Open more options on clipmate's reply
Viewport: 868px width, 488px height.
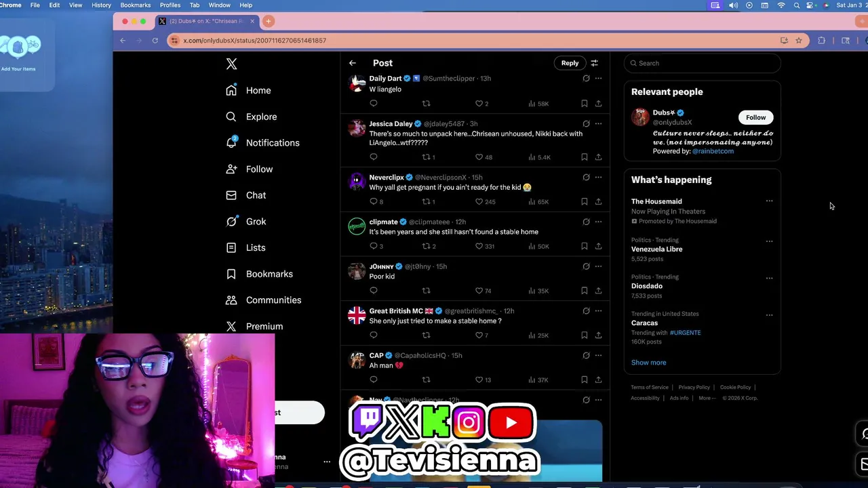point(598,222)
